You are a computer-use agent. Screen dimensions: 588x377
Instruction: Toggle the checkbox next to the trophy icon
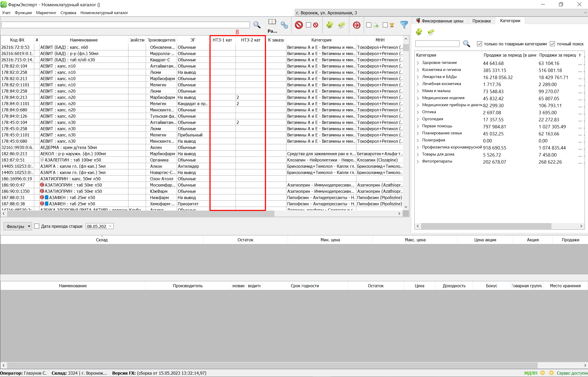click(385, 25)
